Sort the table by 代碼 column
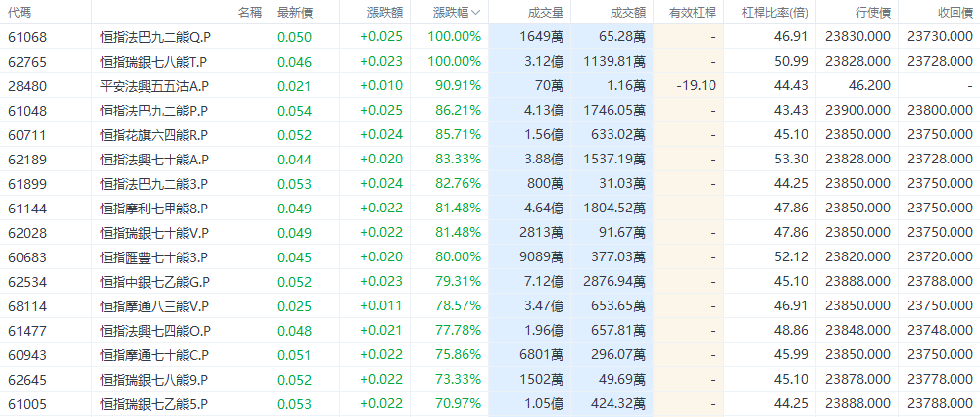This screenshot has width=980, height=417. pos(21,13)
